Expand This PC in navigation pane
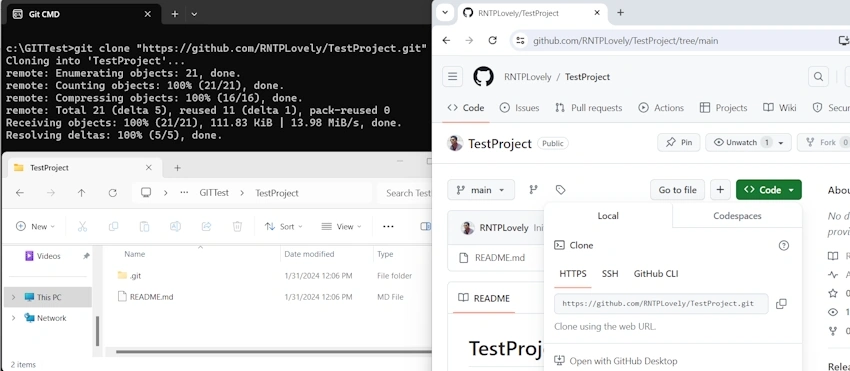 click(14, 297)
